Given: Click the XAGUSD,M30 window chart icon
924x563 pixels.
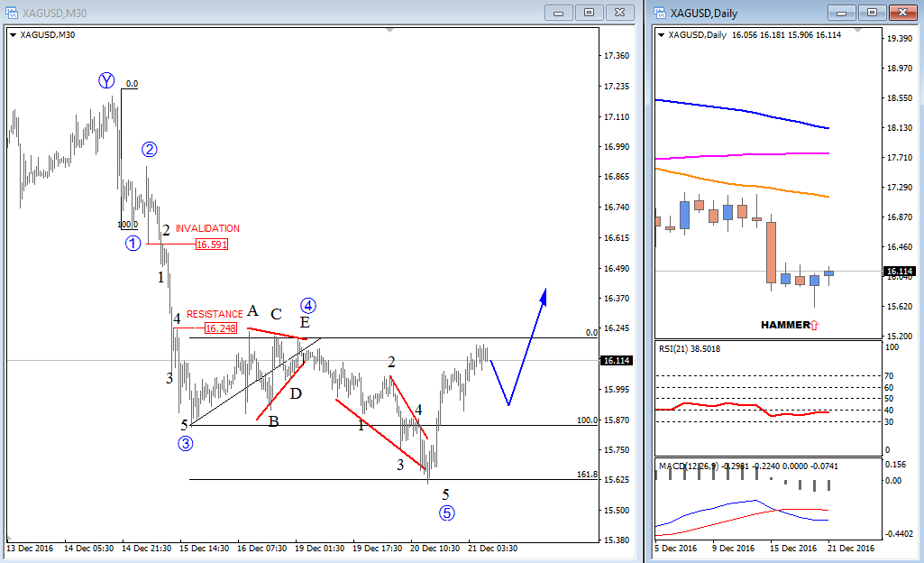Looking at the screenshot, I should 12,13.
